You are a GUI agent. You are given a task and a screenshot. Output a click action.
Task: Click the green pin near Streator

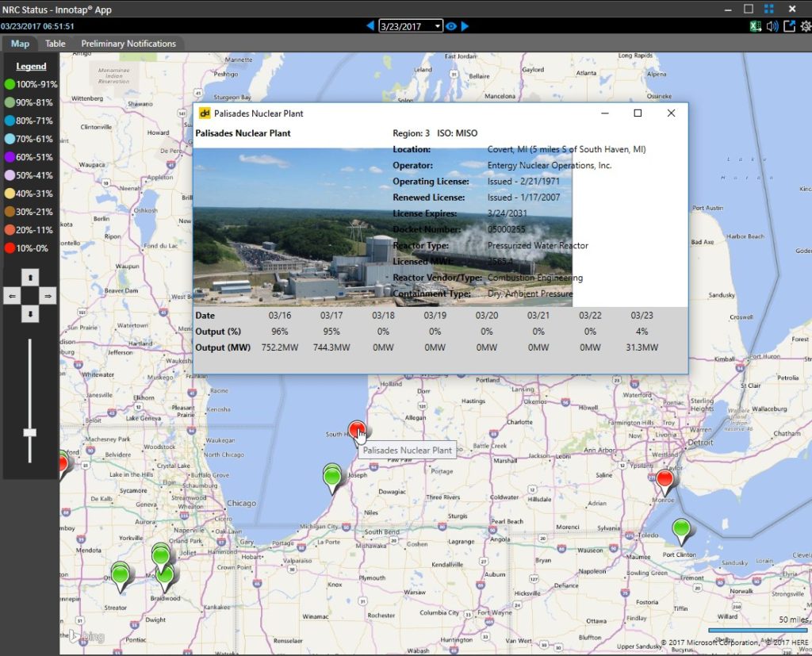coord(121,574)
